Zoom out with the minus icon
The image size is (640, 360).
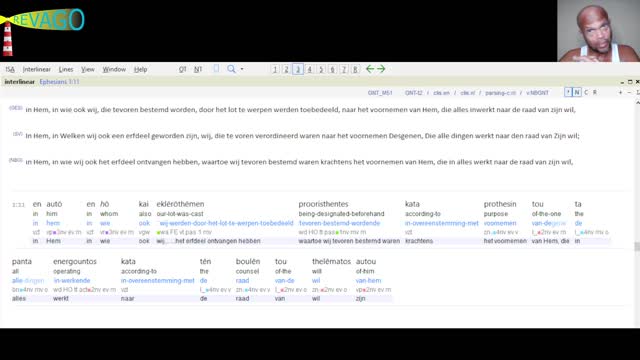629,93
